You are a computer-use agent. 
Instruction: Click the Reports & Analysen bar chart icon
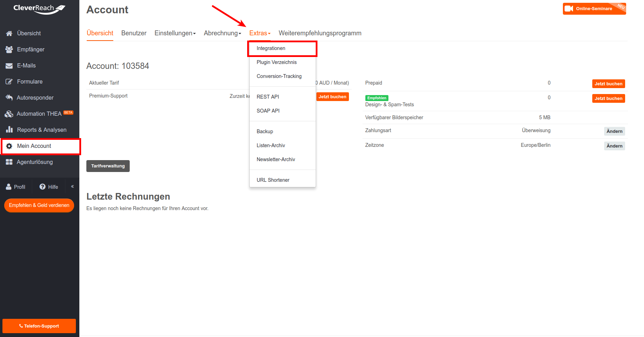click(9, 130)
